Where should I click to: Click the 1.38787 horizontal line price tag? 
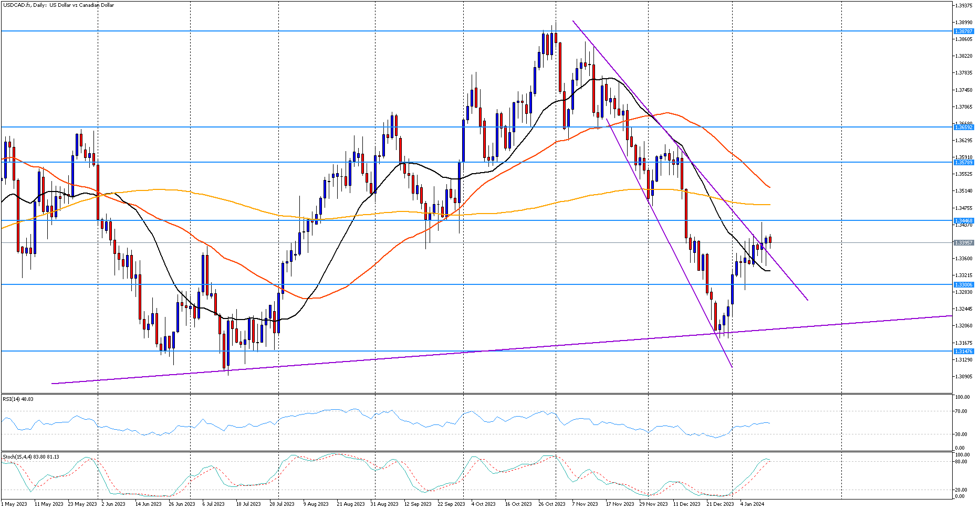(x=963, y=31)
